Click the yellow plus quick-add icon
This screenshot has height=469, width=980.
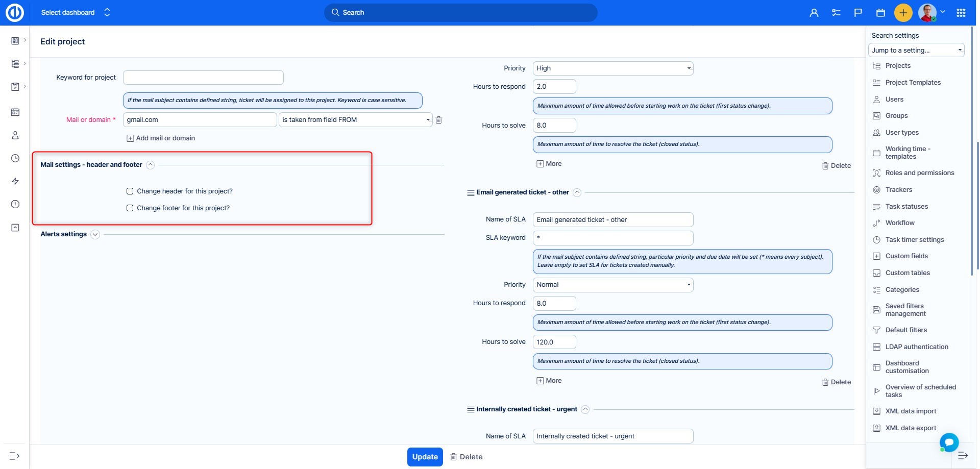click(903, 13)
